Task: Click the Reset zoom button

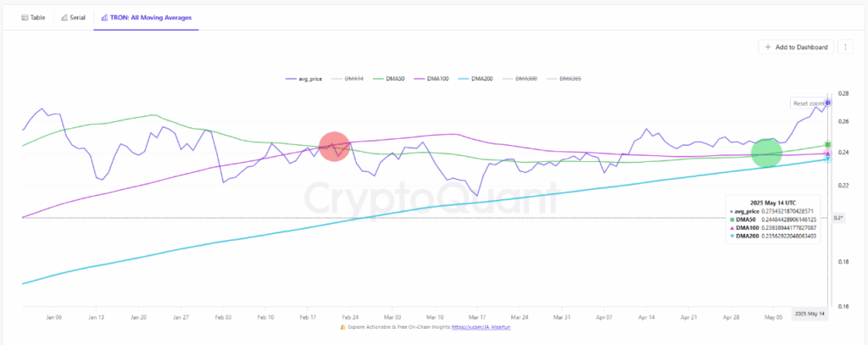Action: (807, 103)
